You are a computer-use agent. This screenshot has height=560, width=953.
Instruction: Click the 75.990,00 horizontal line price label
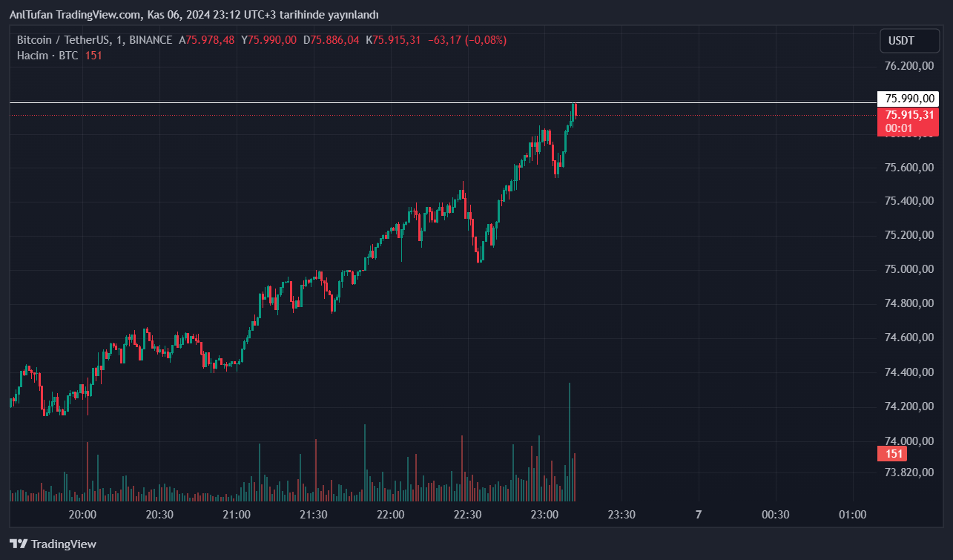(908, 99)
